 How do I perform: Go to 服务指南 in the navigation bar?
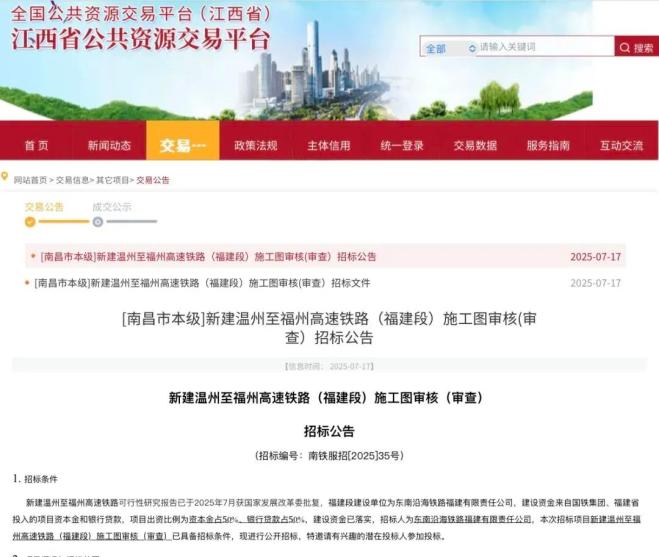(x=548, y=146)
